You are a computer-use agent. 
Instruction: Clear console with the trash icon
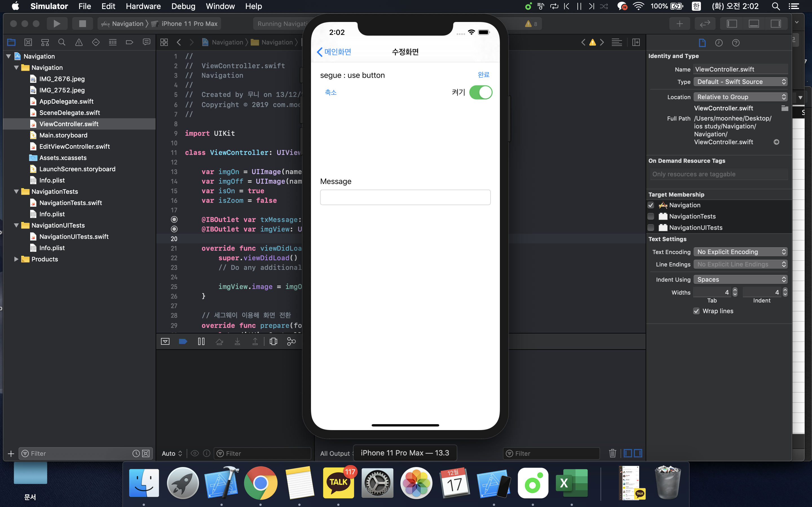(612, 453)
